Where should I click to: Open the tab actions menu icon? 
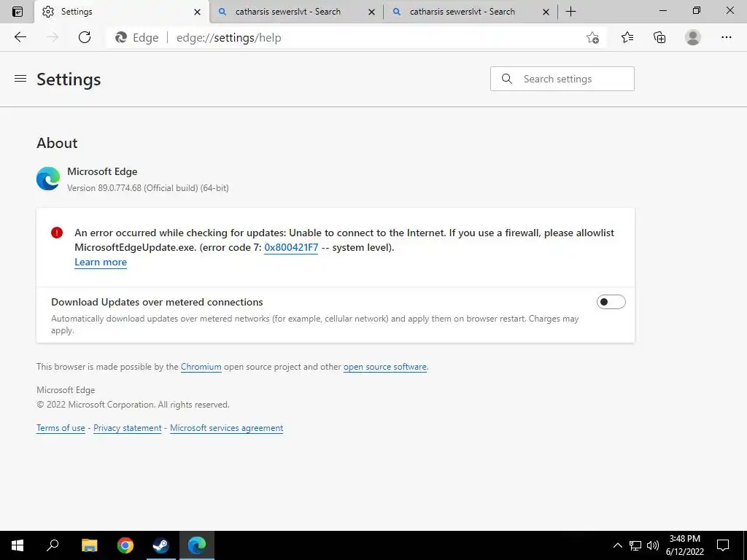(x=18, y=12)
